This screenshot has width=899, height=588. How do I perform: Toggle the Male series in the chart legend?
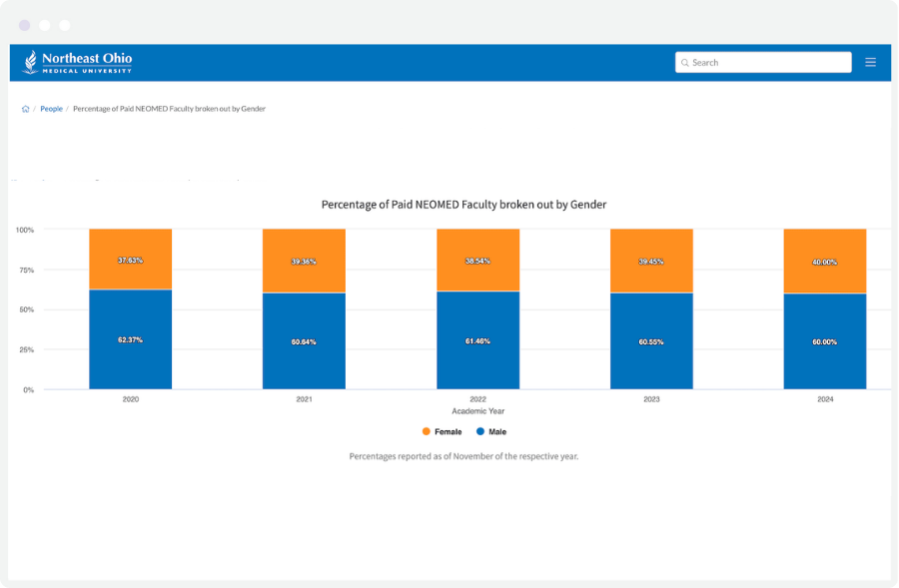click(x=497, y=431)
